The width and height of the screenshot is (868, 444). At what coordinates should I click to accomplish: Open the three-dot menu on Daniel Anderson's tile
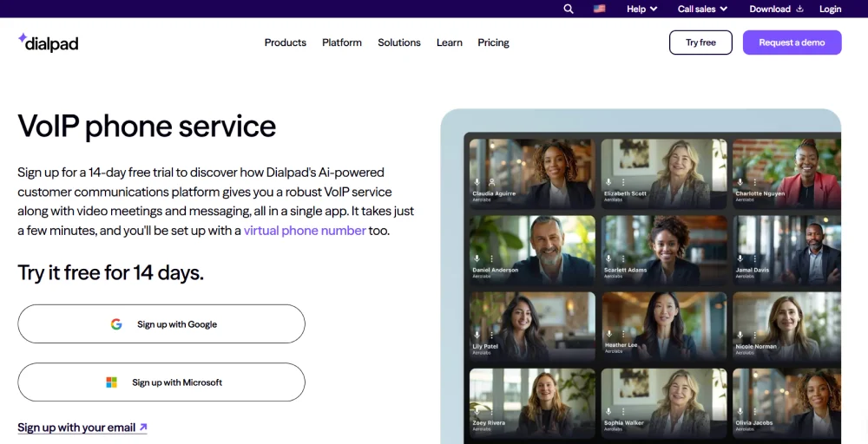[491, 258]
